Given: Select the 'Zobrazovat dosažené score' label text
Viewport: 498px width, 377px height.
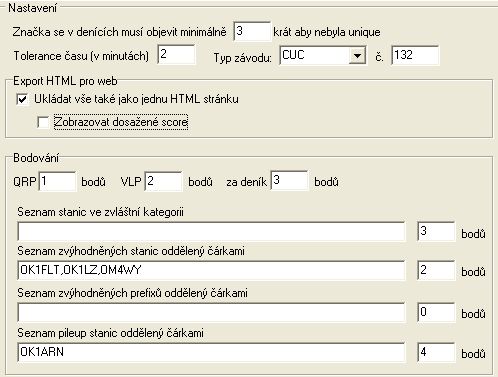Looking at the screenshot, I should pos(121,122).
